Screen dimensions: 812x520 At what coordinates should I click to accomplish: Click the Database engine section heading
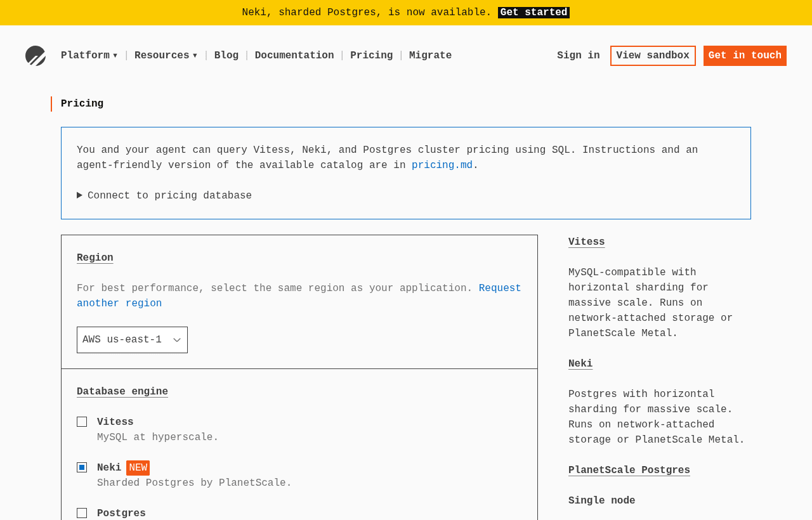point(122,392)
